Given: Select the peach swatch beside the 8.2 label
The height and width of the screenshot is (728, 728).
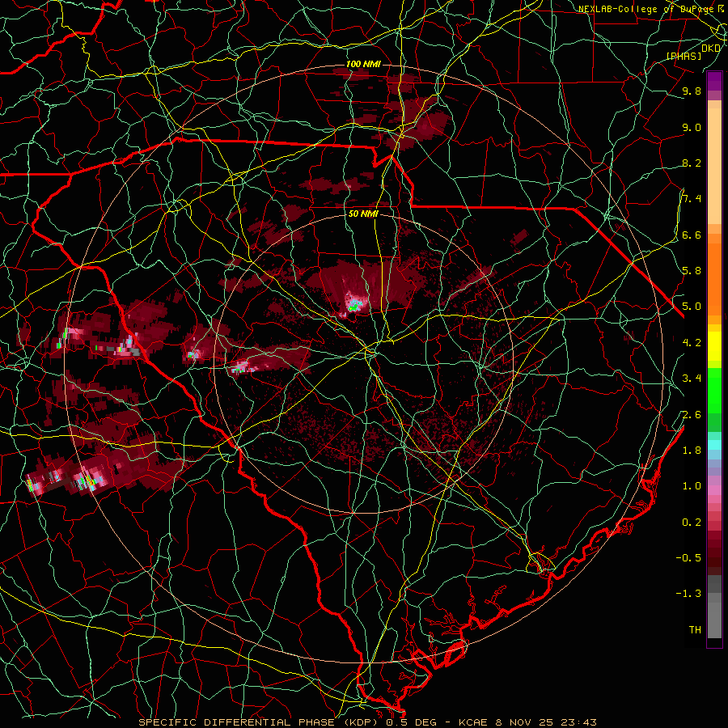Looking at the screenshot, I should [714, 166].
